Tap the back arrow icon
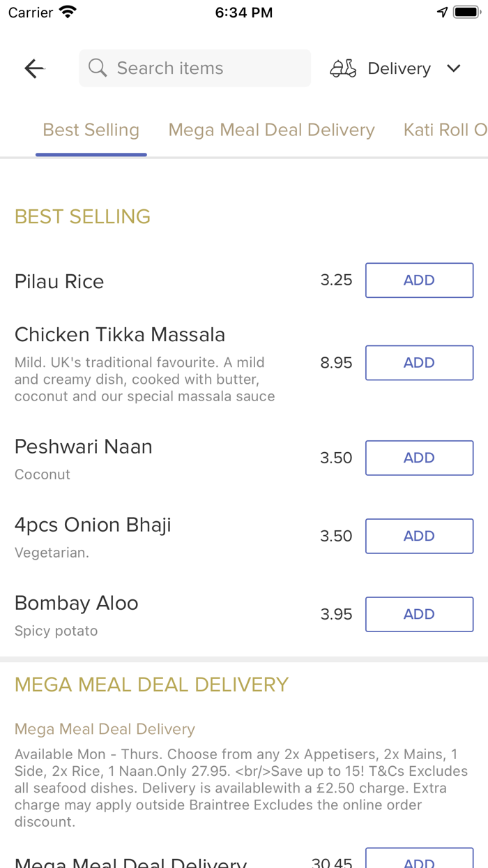The height and width of the screenshot is (868, 488). [34, 68]
